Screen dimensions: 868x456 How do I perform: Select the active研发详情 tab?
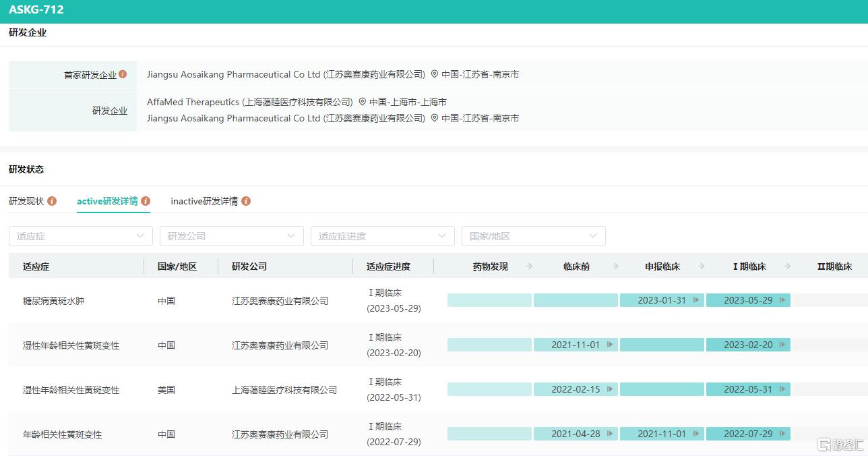pos(107,201)
